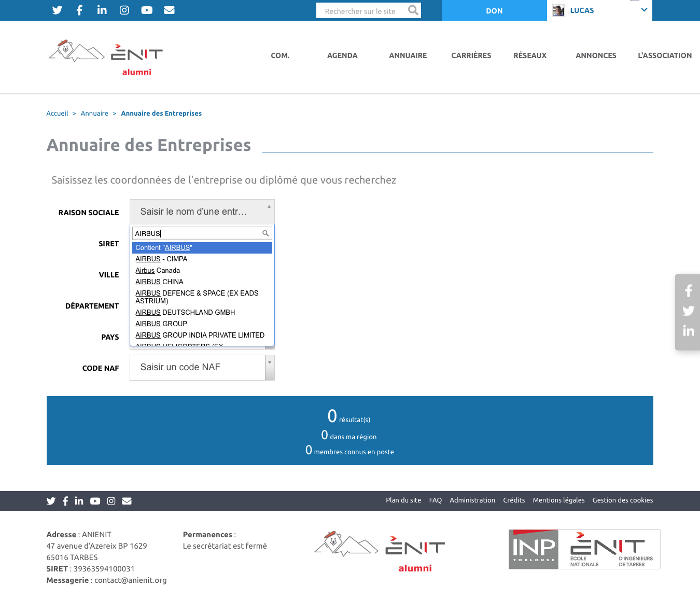The image size is (700, 601).
Task: Open YouTube link in top bar
Action: (x=147, y=10)
